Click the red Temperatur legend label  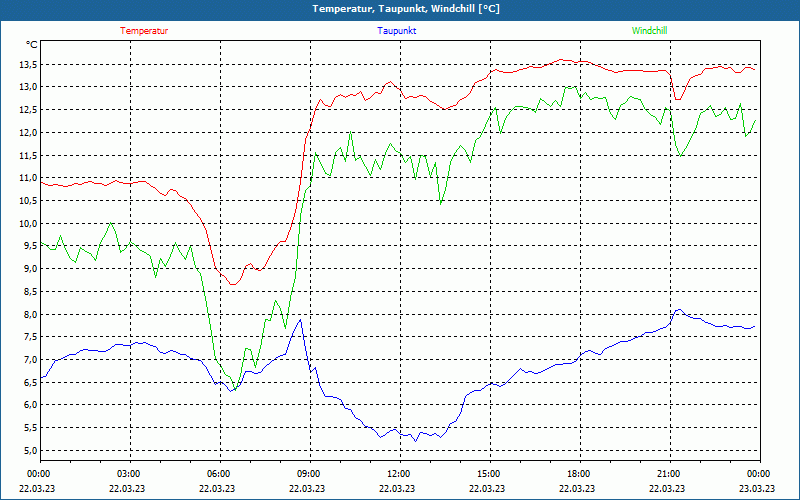coord(144,31)
